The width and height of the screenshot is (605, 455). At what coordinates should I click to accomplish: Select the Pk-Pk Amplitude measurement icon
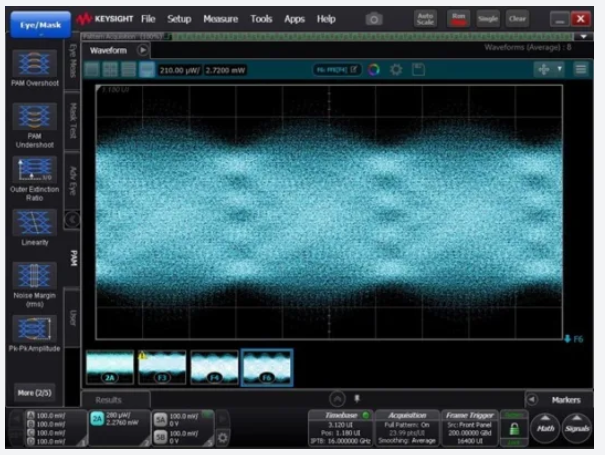(35, 328)
